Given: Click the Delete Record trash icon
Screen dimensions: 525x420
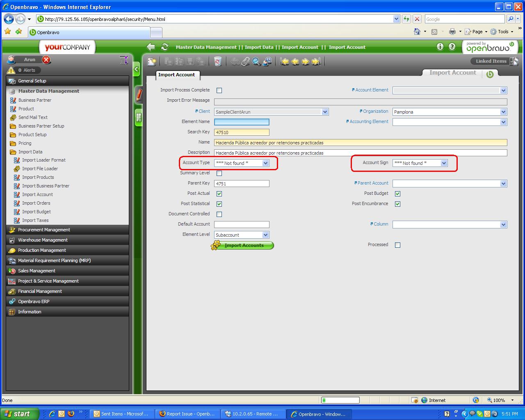Looking at the screenshot, I should click(218, 62).
